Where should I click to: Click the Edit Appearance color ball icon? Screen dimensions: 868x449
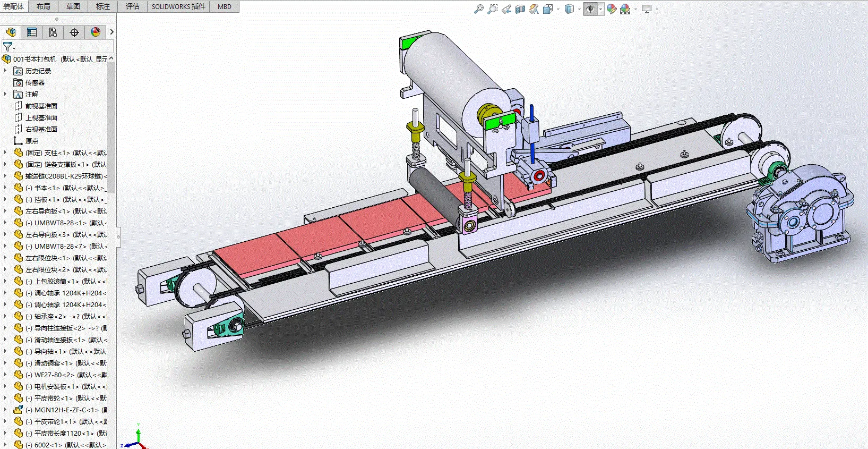[612, 9]
